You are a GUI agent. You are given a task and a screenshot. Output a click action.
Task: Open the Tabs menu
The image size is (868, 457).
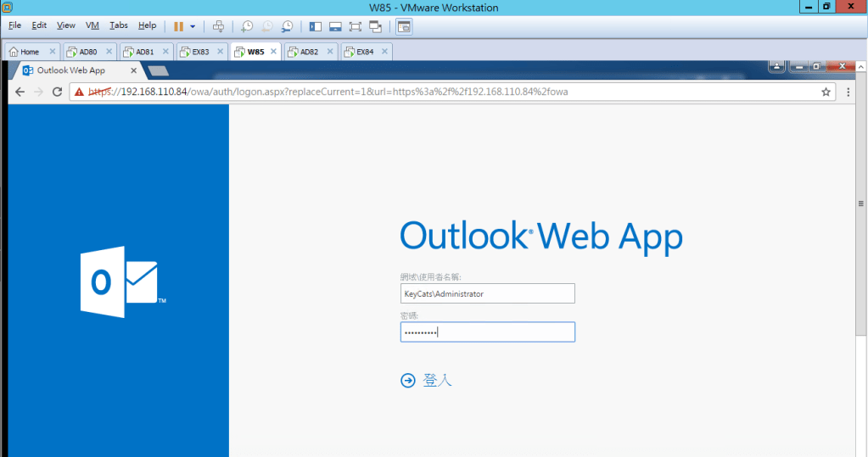coord(119,25)
